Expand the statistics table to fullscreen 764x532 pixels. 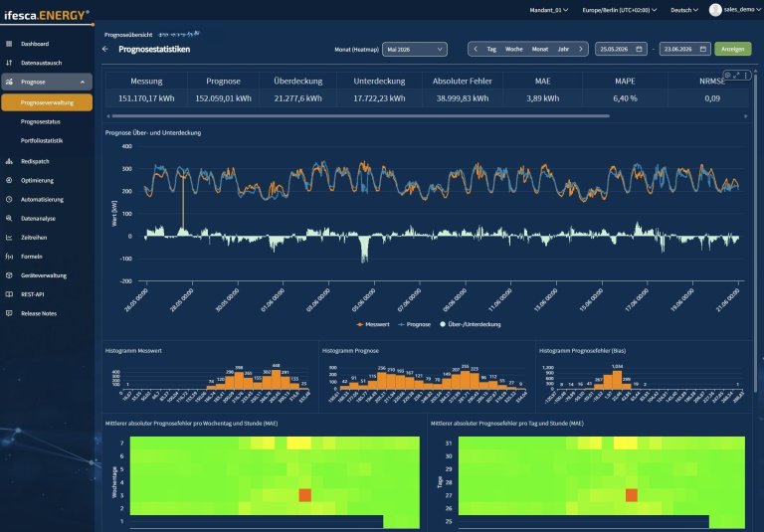[736, 75]
